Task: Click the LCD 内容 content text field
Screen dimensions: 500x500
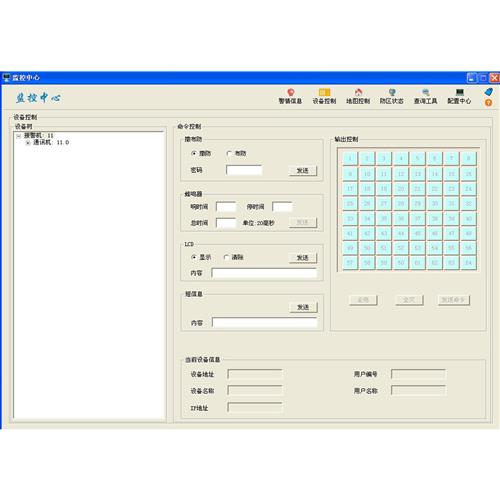Action: point(264,273)
